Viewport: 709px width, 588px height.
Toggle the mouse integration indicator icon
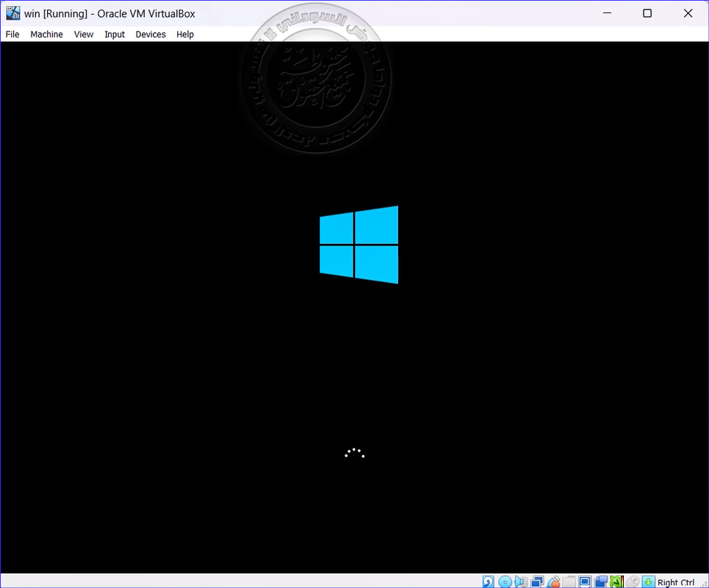click(633, 582)
